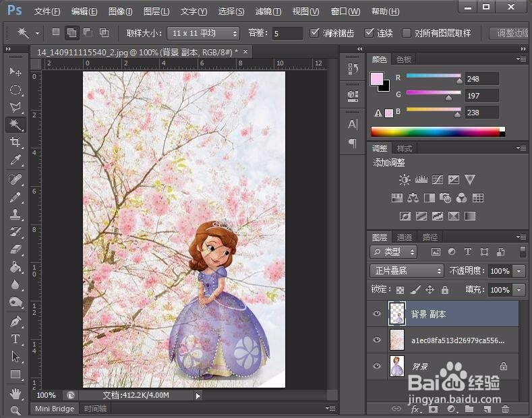The height and width of the screenshot is (418, 532).
Task: Open the 图像 menu
Action: [120, 11]
